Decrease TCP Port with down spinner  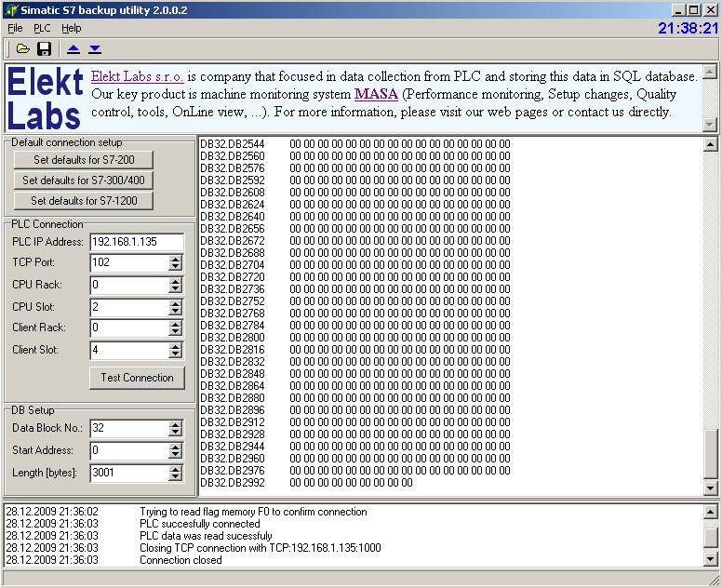click(175, 267)
